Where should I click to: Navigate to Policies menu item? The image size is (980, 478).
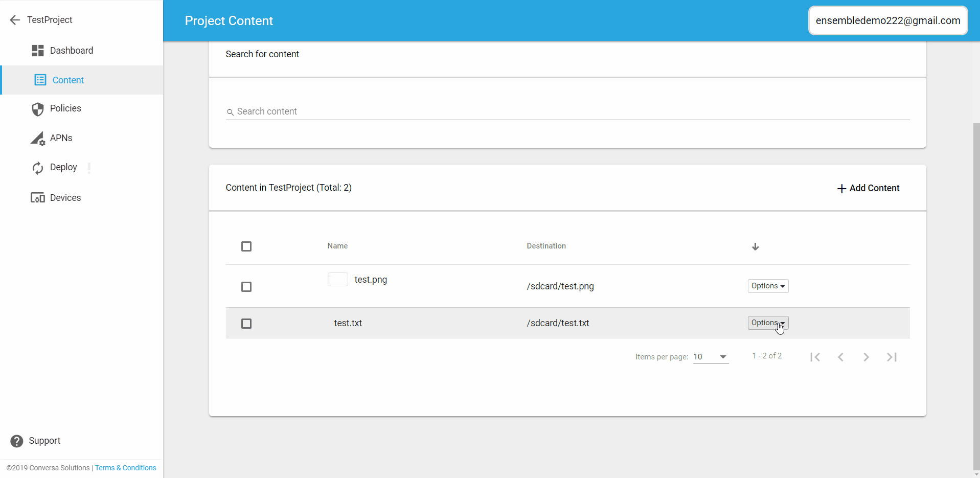(x=65, y=108)
